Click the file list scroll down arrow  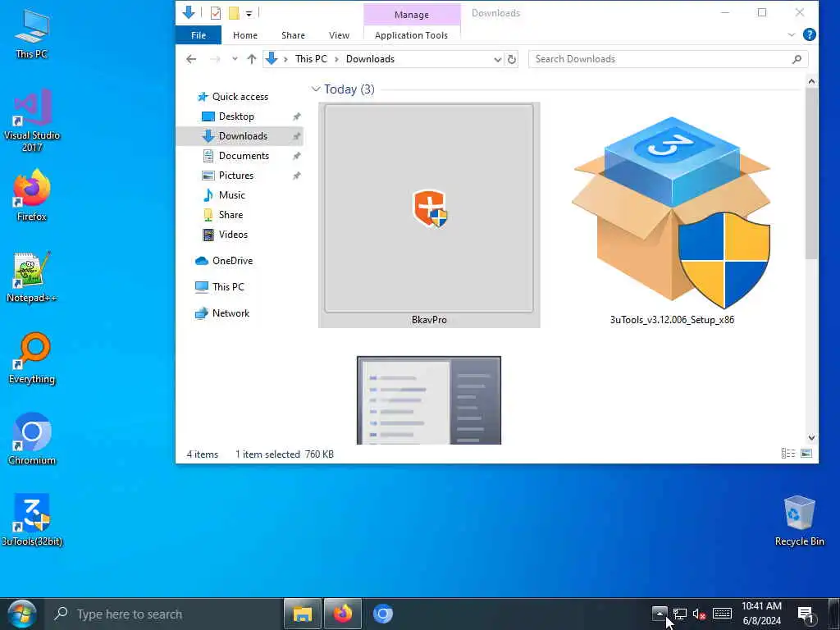tap(811, 438)
